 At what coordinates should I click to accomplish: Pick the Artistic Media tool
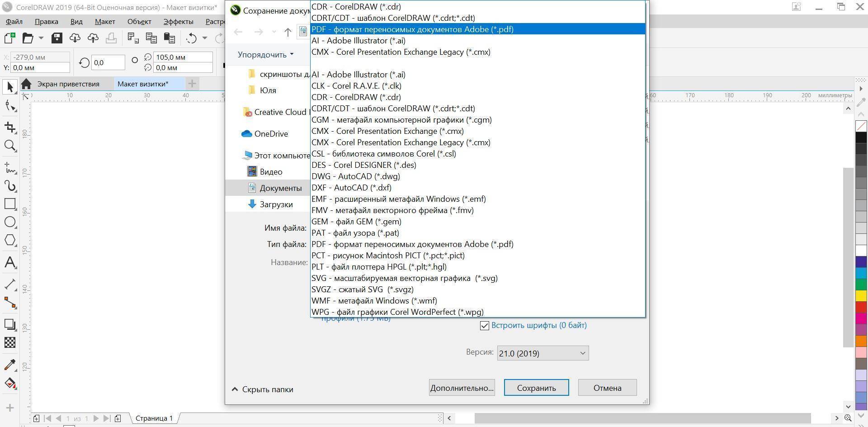click(x=10, y=186)
